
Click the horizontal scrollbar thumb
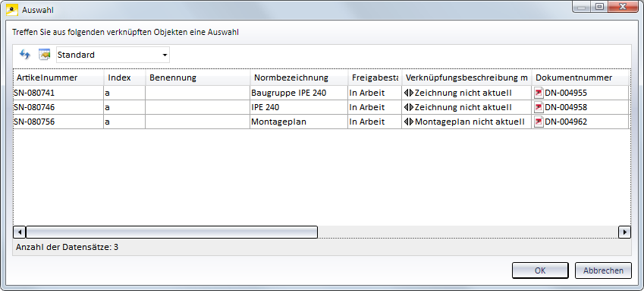pyautogui.click(x=171, y=232)
